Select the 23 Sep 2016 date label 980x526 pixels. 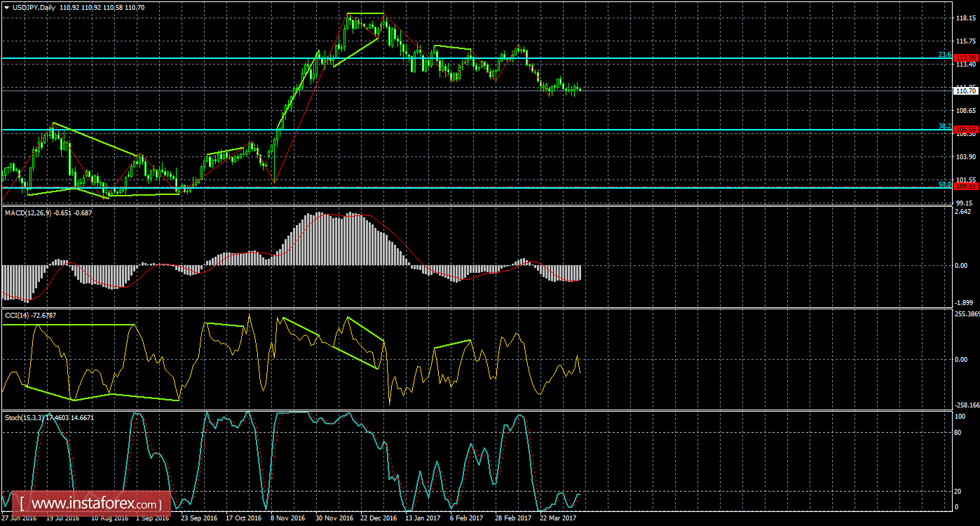point(198,519)
